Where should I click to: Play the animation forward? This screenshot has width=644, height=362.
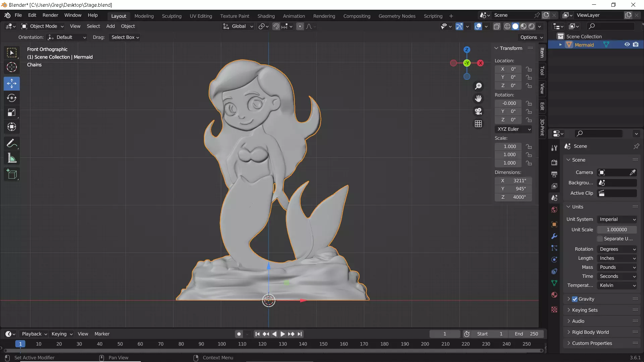282,334
